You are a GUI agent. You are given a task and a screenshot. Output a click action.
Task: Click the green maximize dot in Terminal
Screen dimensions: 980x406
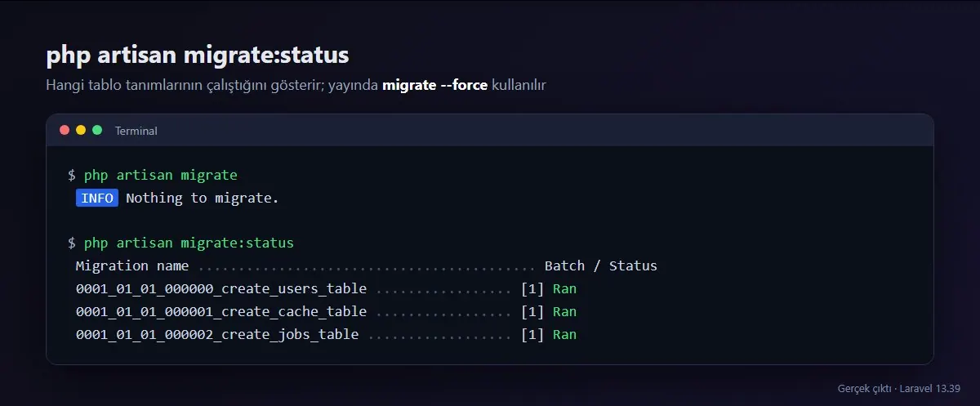click(97, 130)
